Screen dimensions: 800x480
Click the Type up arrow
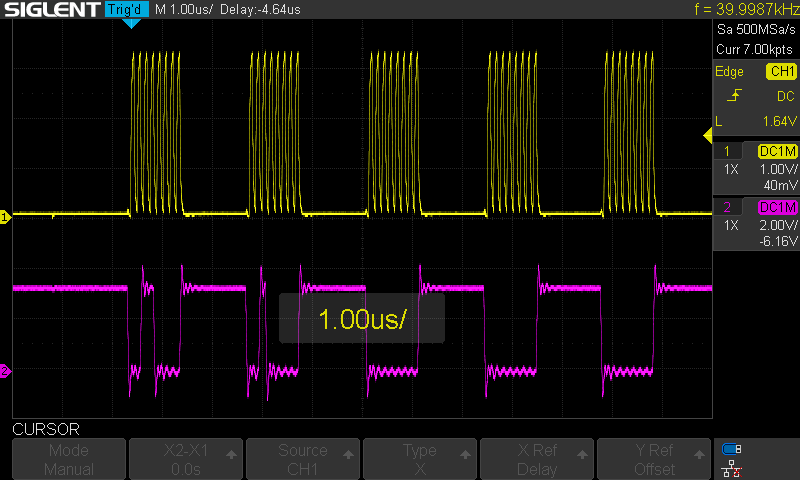click(465, 454)
